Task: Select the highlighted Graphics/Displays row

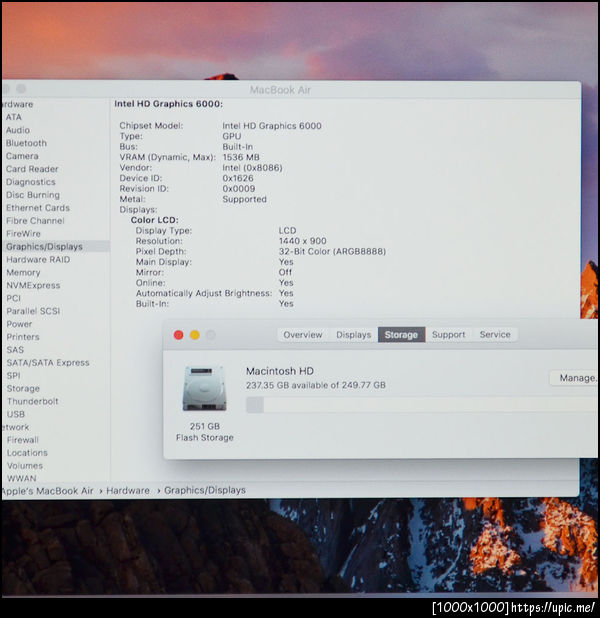Action: (x=55, y=247)
